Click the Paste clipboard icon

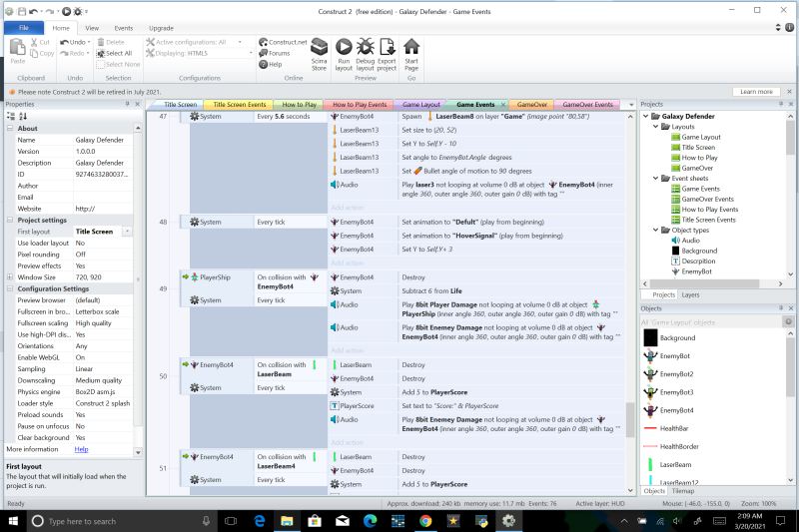click(x=17, y=48)
